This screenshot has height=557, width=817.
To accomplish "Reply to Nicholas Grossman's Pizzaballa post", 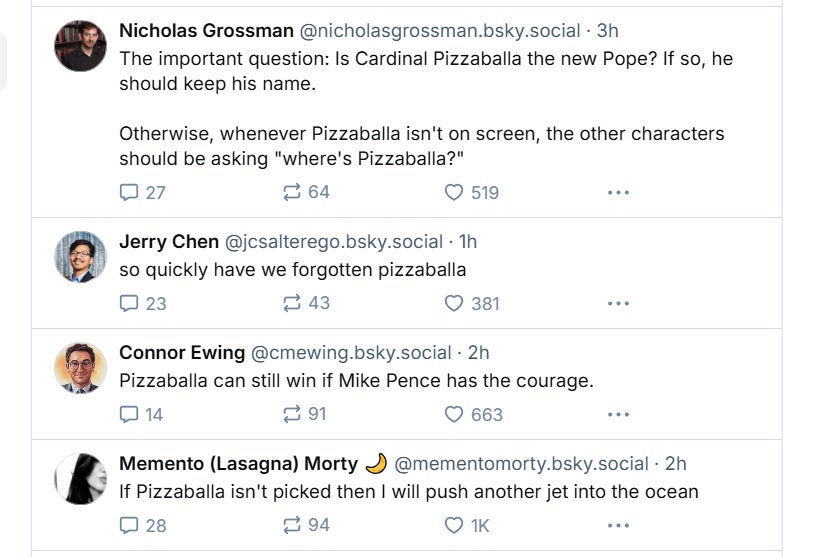I will click(129, 192).
